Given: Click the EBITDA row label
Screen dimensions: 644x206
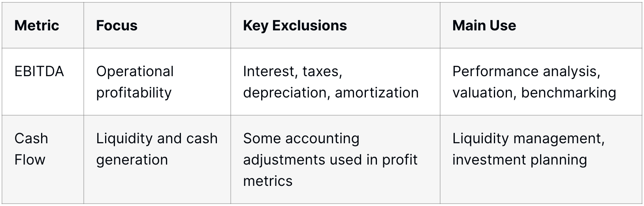Looking at the screenshot, I should point(39,71).
